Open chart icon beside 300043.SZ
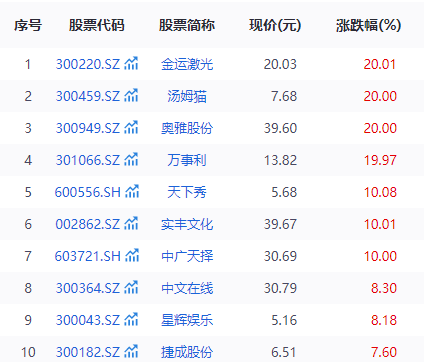 point(131,319)
